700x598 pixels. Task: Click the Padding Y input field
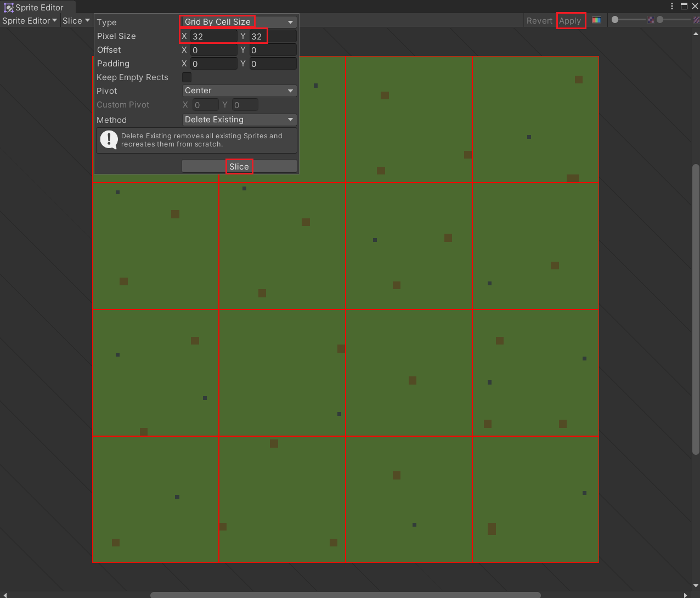tap(273, 64)
